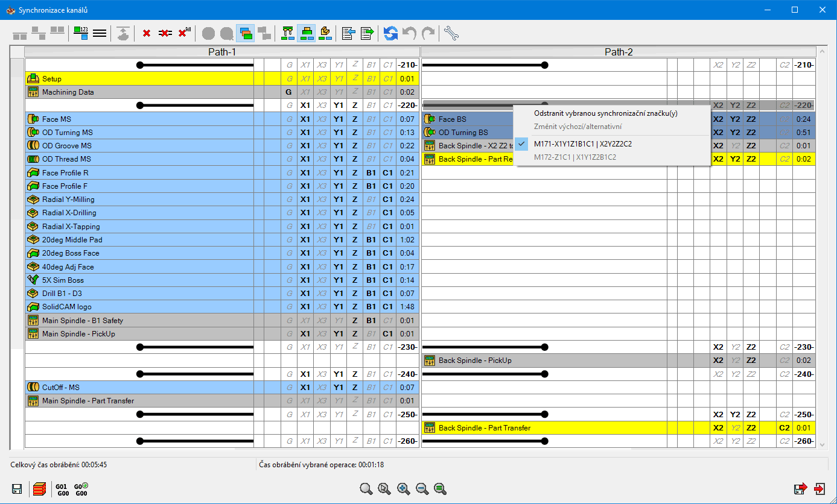The width and height of the screenshot is (837, 504).
Task: Click the -230- sync marker in Path-1
Action: (407, 347)
